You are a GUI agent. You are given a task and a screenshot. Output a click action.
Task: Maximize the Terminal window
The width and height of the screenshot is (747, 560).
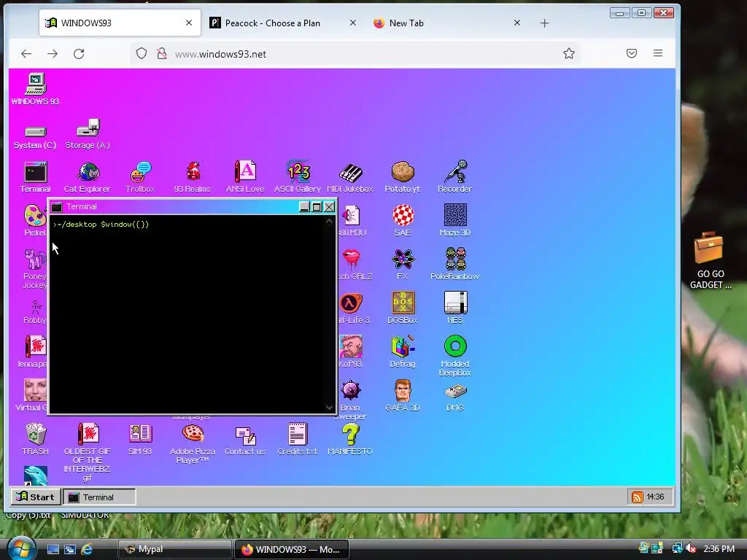pyautogui.click(x=317, y=206)
